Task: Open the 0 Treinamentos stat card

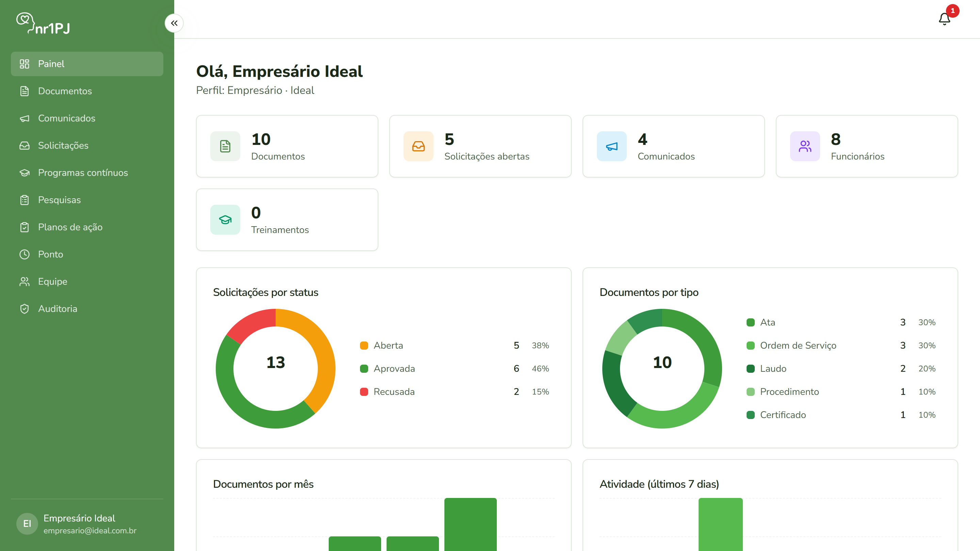Action: pos(287,219)
